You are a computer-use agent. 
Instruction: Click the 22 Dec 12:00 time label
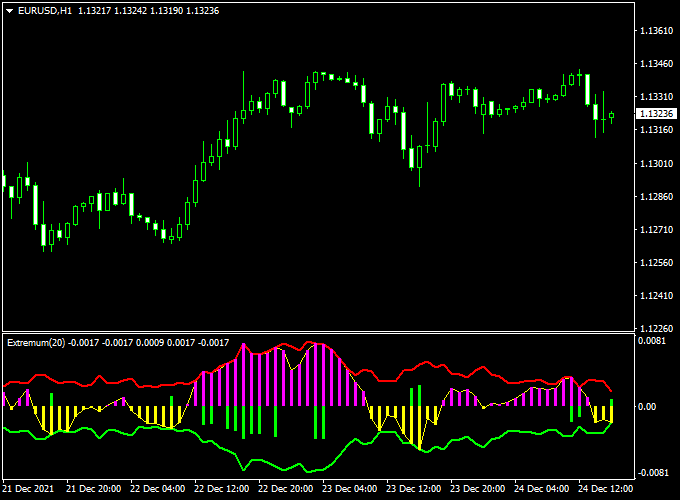click(x=222, y=489)
